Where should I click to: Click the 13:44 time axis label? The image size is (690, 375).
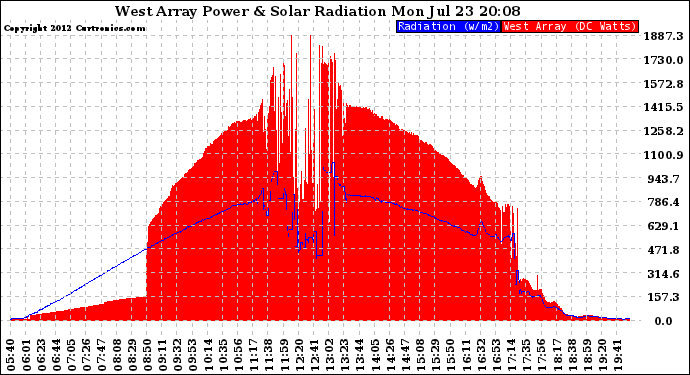360,354
